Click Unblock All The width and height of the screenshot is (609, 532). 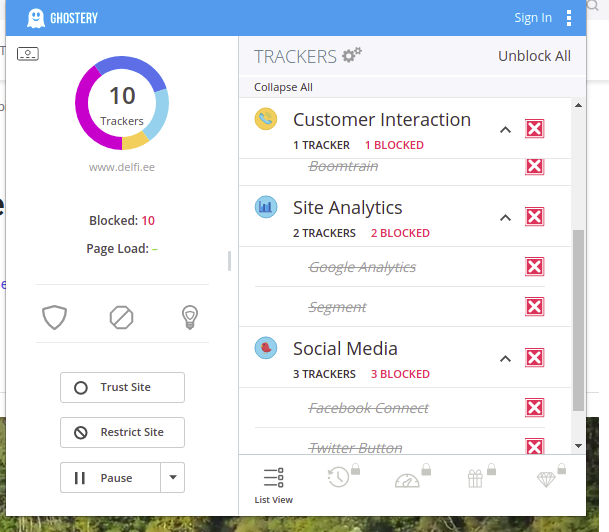click(x=534, y=56)
